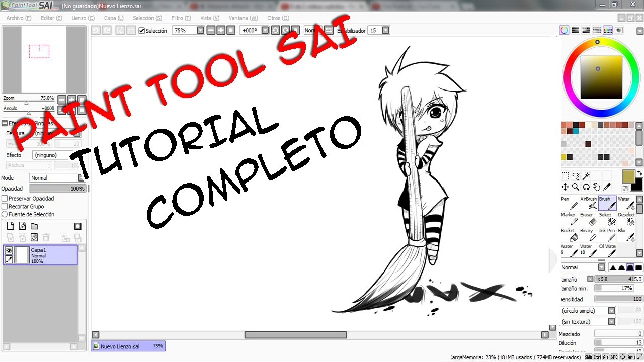Activate the rotate canvas tool
Screen dimensions: 644x362
(586, 187)
